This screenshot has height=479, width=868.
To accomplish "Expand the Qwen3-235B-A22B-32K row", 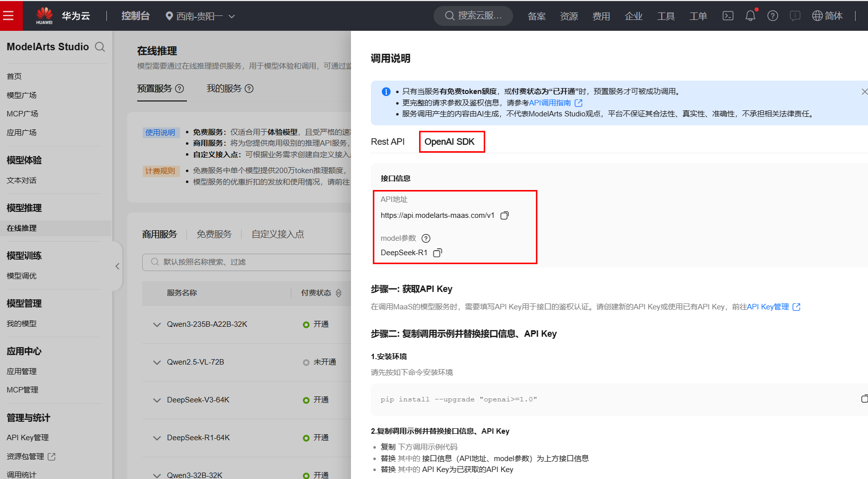I will [x=157, y=324].
